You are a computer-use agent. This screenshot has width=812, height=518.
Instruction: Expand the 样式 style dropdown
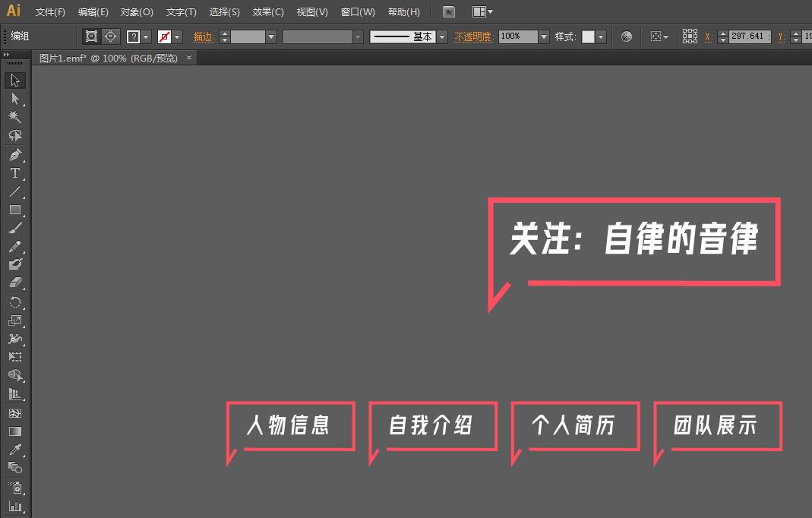pyautogui.click(x=599, y=36)
